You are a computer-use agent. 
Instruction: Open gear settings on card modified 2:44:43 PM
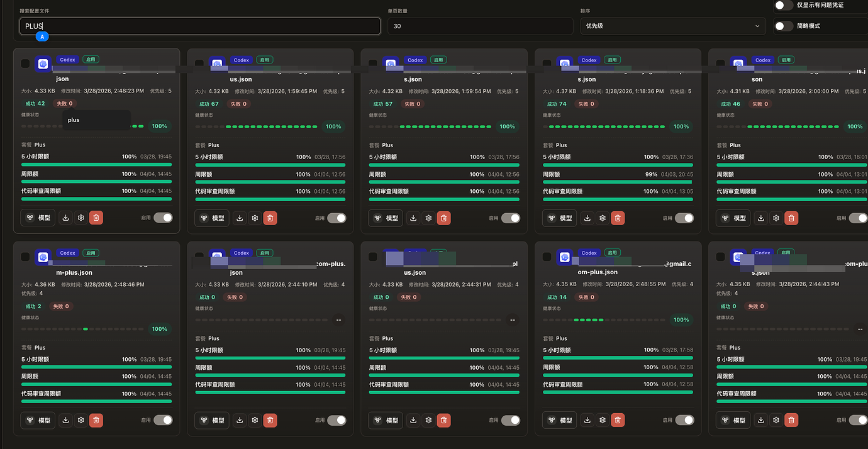pyautogui.click(x=776, y=420)
